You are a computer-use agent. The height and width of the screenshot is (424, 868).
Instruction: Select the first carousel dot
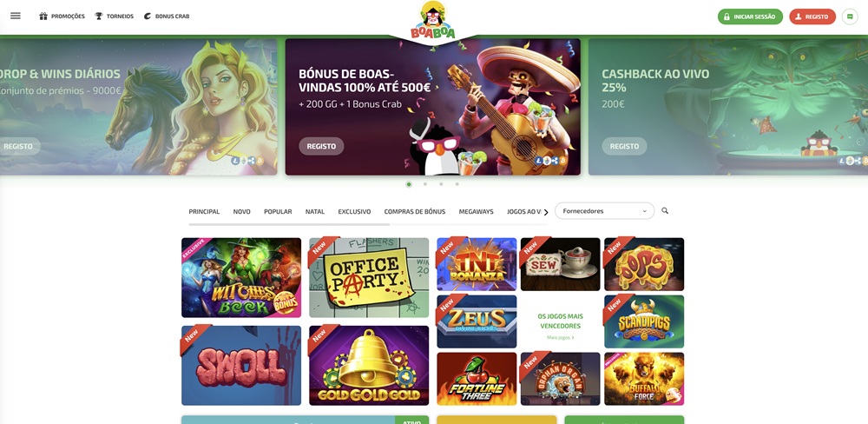(409, 184)
